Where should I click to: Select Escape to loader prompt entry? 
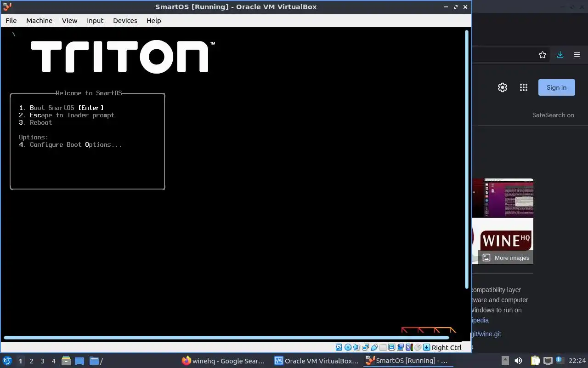(x=67, y=115)
